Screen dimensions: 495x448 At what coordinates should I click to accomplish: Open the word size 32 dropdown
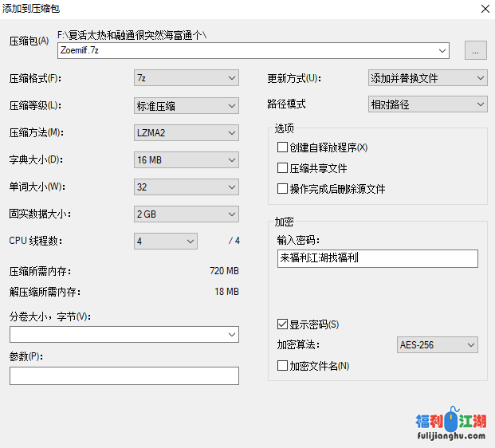coord(187,187)
